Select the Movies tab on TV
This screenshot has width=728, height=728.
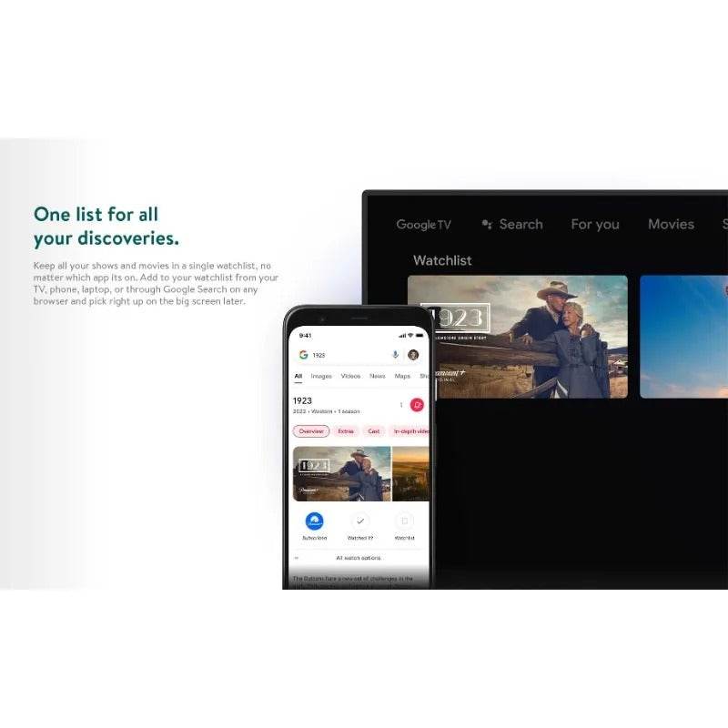(671, 225)
